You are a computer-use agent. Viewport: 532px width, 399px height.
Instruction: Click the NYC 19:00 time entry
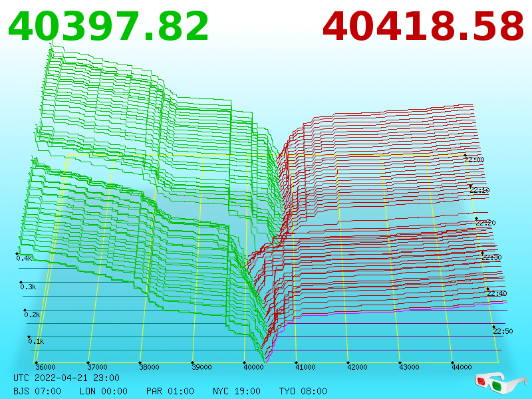(237, 391)
